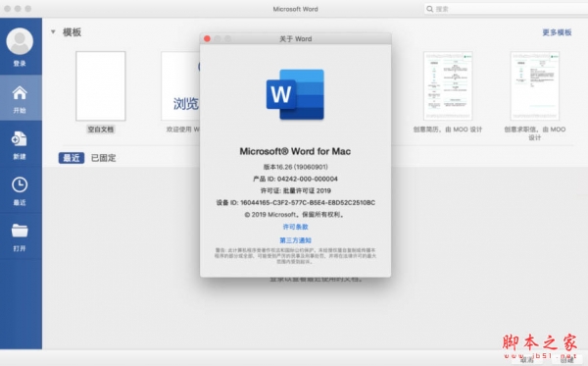Open the 更多模板 more templates link

557,32
